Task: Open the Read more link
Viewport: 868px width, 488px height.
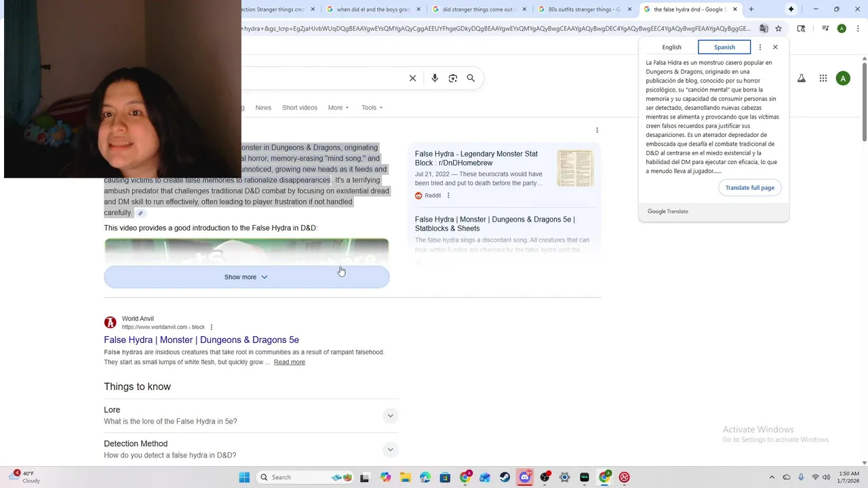Action: pos(290,363)
